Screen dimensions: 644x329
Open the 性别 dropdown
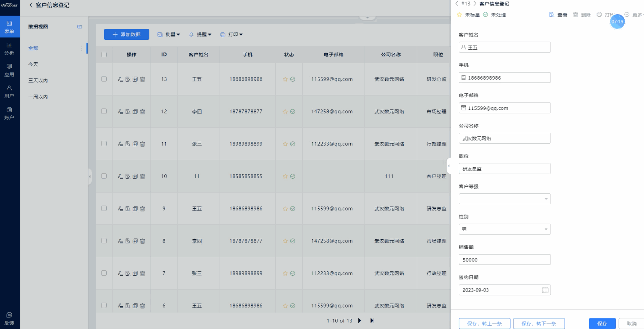click(x=504, y=229)
